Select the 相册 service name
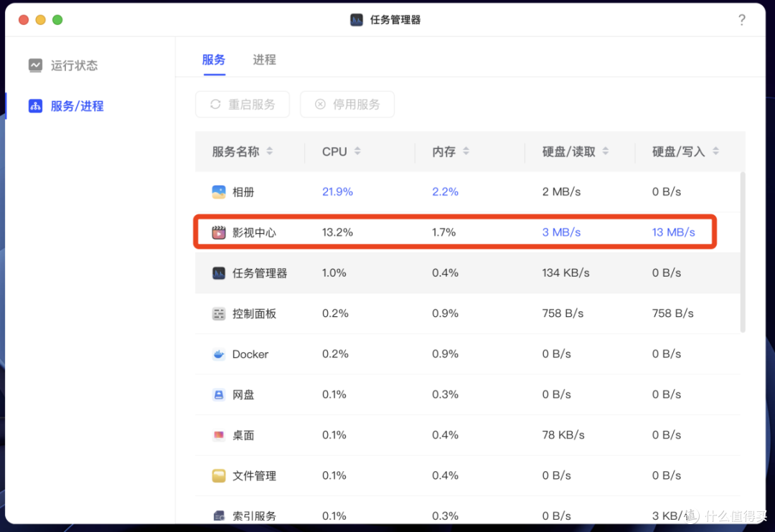The height and width of the screenshot is (532, 775). 243,192
